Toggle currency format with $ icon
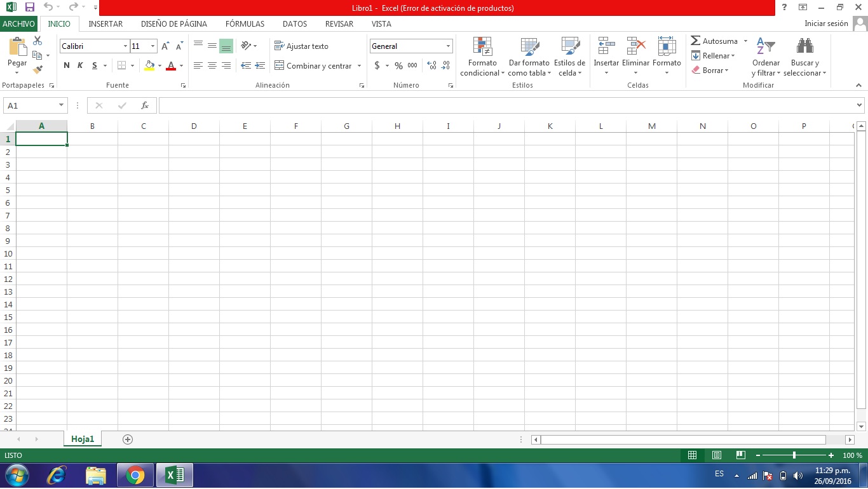Viewport: 868px width, 489px height. (378, 65)
